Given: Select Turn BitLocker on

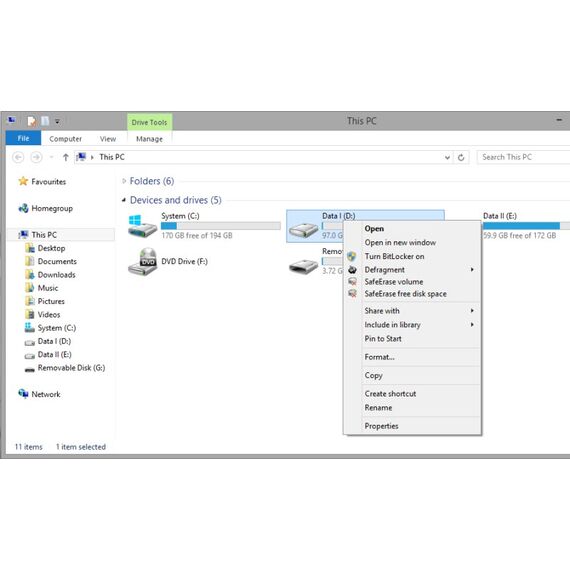Looking at the screenshot, I should [x=413, y=256].
